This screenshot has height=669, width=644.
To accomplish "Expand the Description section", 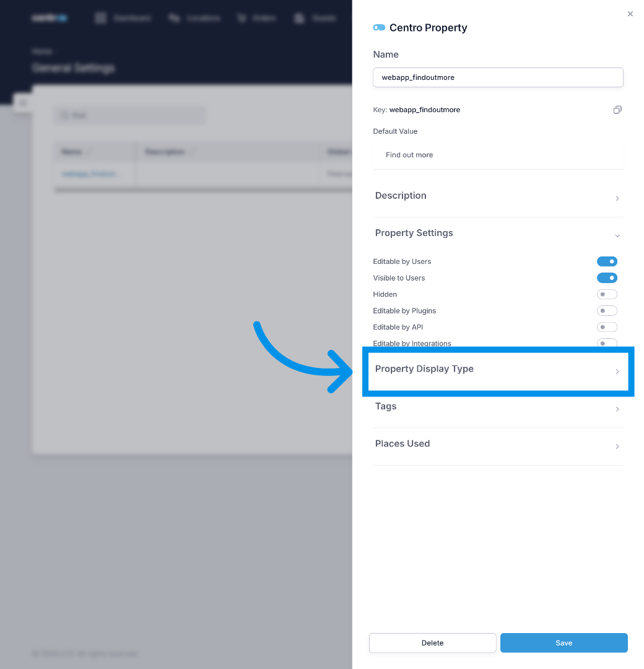I will tap(498, 196).
